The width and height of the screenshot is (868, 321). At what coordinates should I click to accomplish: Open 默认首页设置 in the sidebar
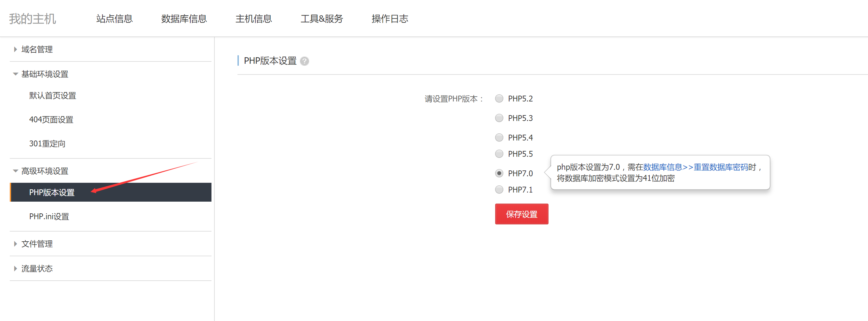point(53,96)
